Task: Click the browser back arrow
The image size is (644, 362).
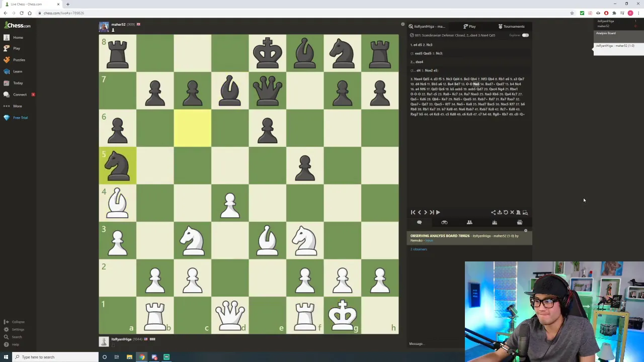Action: 6,13
